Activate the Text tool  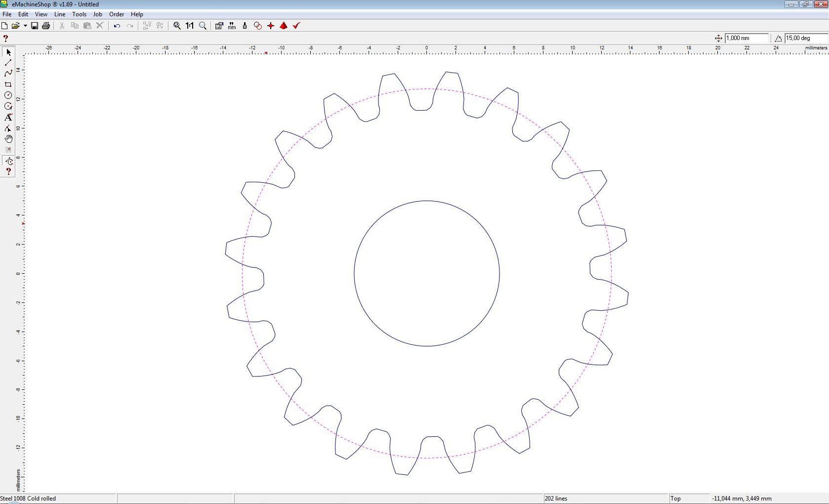(8, 117)
